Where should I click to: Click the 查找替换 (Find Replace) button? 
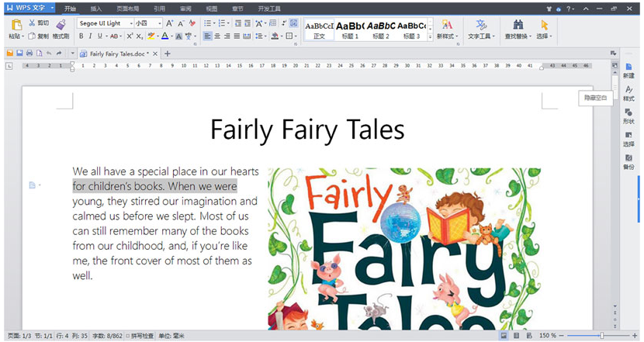pos(518,29)
